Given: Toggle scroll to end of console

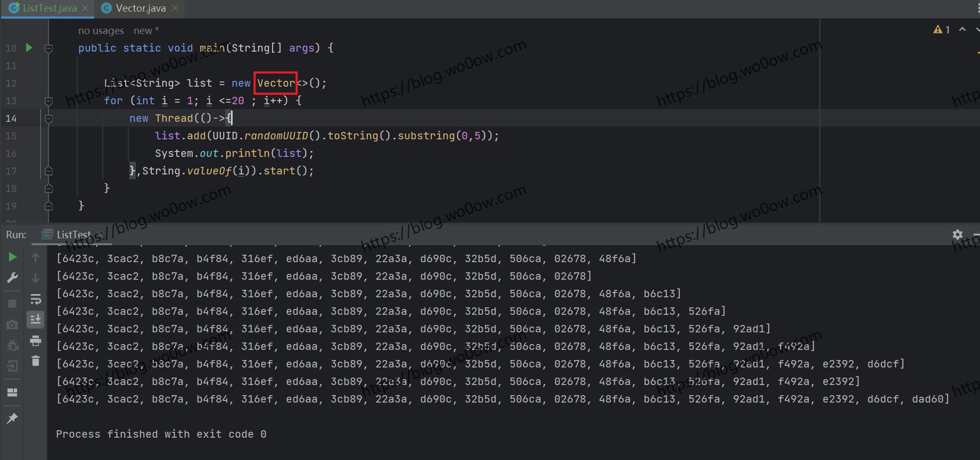Looking at the screenshot, I should (x=36, y=319).
